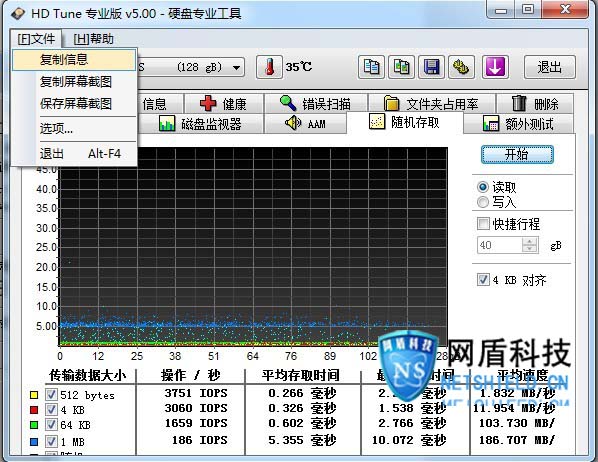The image size is (598, 462).
Task: Choose 退出 Alt-F4 from the file menu
Action: pos(74,154)
